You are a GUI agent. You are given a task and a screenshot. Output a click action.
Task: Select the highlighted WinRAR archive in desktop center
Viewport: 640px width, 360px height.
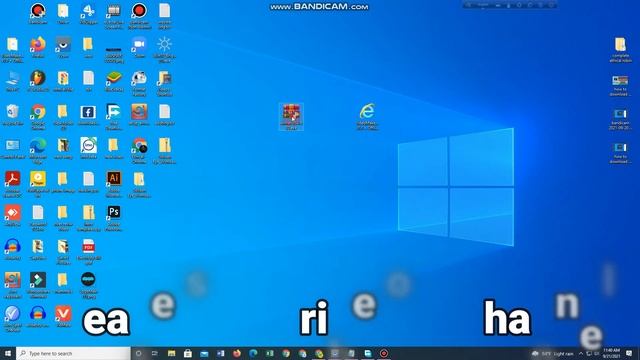(x=291, y=117)
